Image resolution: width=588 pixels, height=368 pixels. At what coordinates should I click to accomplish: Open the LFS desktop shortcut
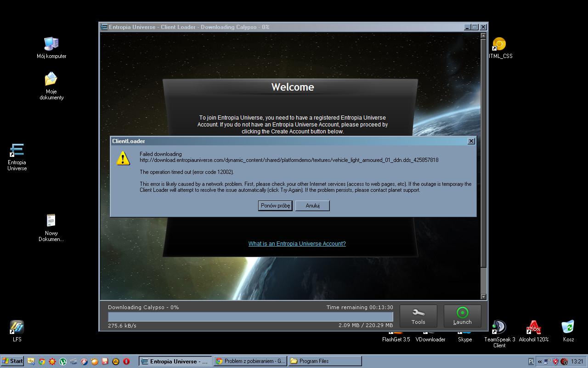(17, 328)
